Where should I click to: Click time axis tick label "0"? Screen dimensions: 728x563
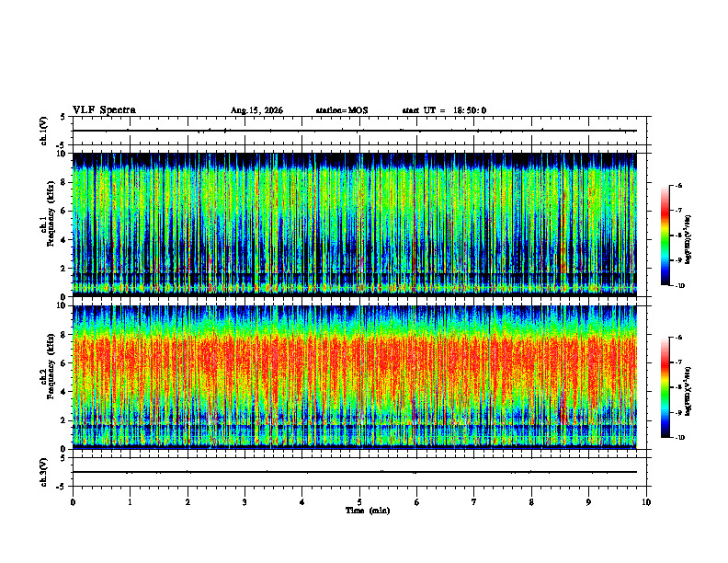73,502
